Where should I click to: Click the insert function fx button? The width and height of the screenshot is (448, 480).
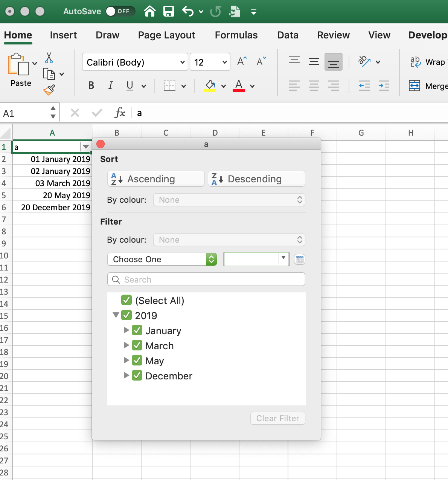(120, 113)
